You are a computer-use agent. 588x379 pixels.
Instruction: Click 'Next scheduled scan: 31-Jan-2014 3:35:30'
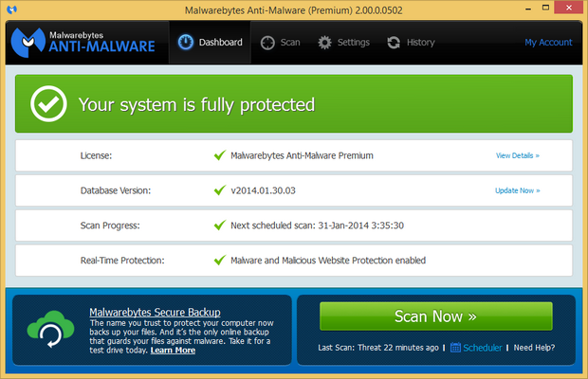click(318, 226)
